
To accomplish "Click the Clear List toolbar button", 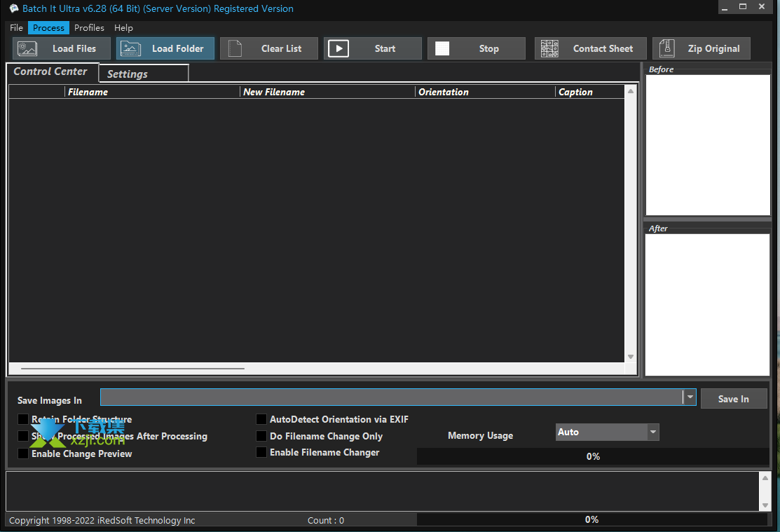I will point(269,48).
